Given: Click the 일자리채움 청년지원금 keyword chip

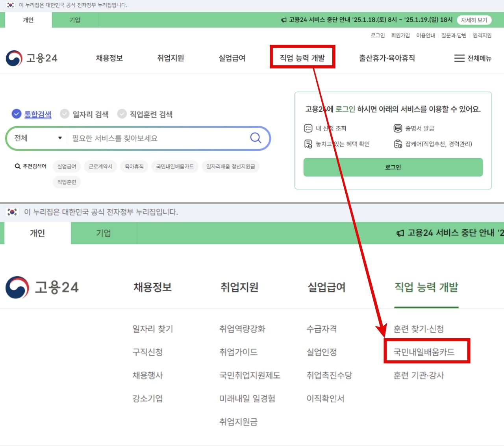Looking at the screenshot, I should click(x=231, y=167).
